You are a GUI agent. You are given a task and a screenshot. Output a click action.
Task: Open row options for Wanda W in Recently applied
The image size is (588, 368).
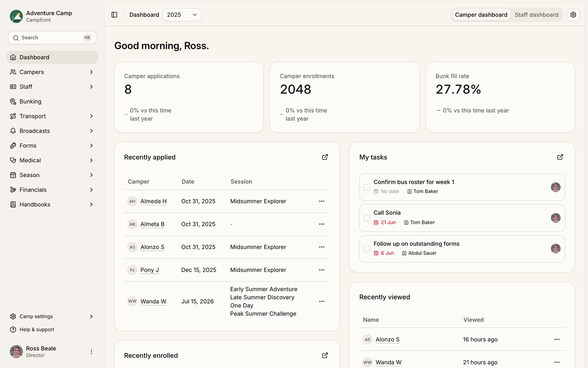[x=322, y=301]
